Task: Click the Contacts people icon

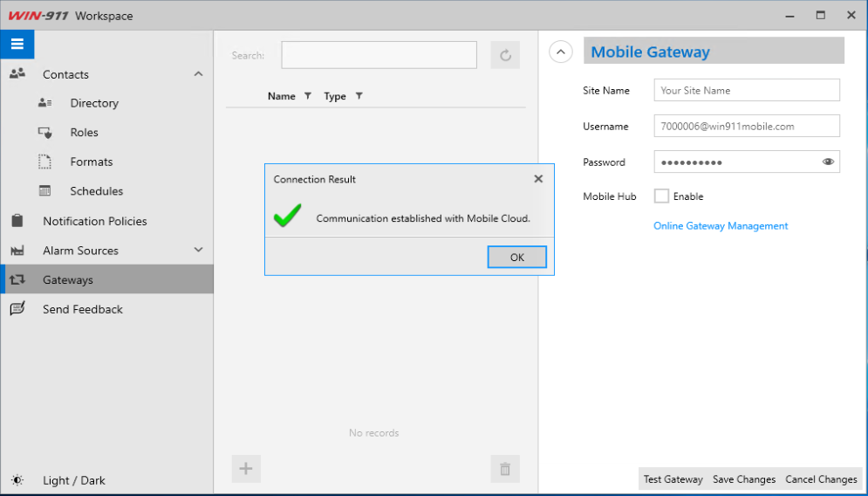Action: [x=17, y=73]
